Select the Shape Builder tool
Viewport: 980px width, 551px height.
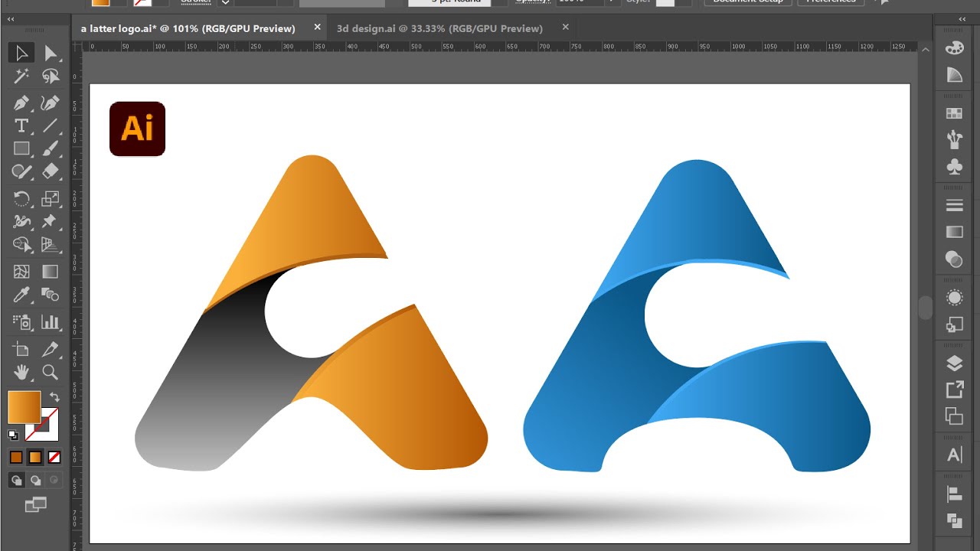coord(21,245)
